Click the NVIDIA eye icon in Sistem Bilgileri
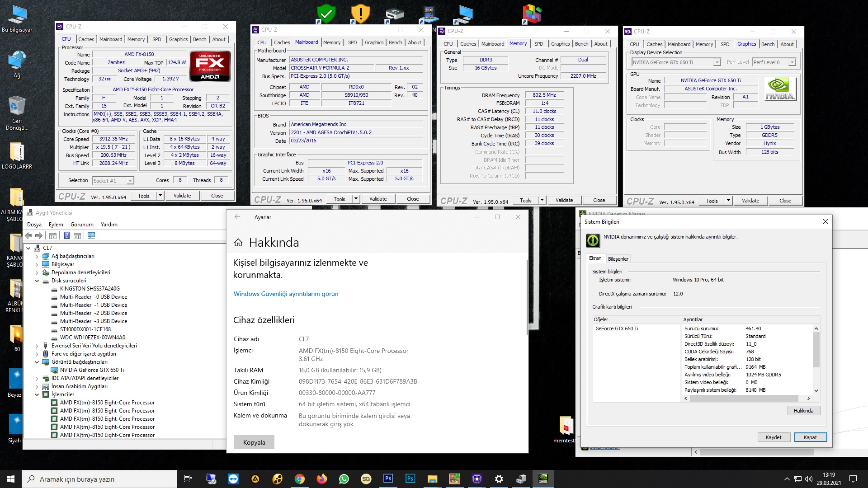868x488 pixels. coord(593,240)
